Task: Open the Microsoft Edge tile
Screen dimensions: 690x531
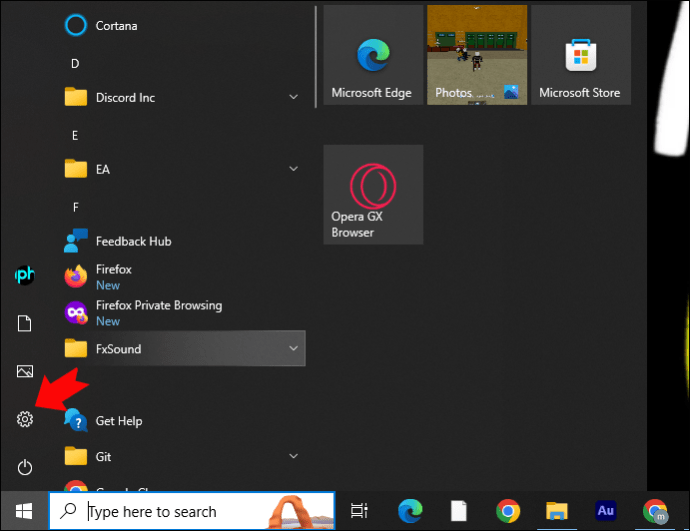Action: [373, 55]
